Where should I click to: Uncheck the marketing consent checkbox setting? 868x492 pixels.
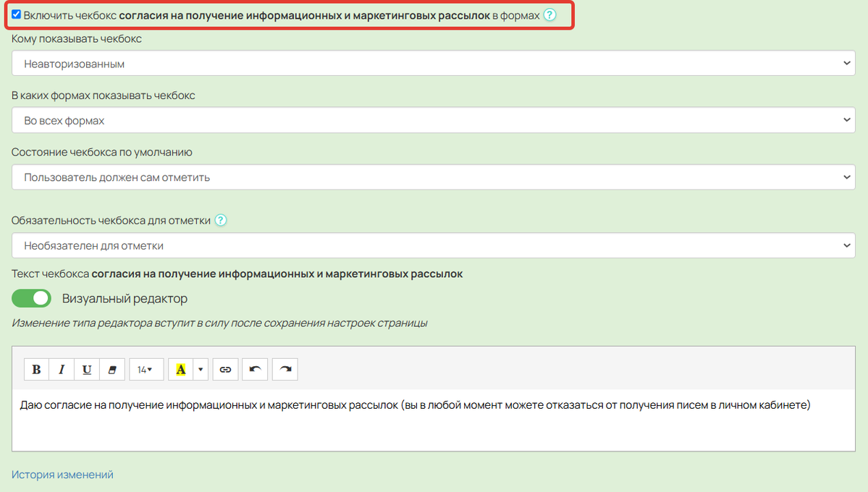(17, 14)
